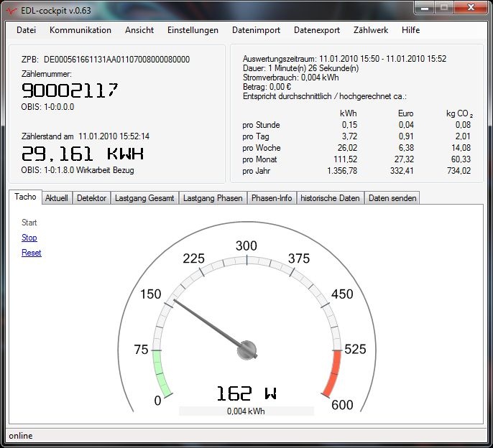Screen dimensions: 493x448
Task: Open the Datenexport menu
Action: 317,30
